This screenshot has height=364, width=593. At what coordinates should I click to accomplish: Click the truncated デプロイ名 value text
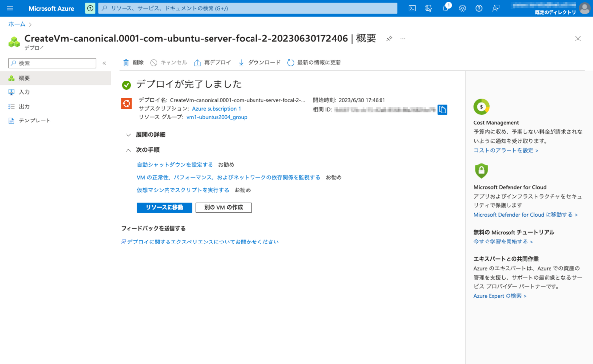[x=238, y=100]
